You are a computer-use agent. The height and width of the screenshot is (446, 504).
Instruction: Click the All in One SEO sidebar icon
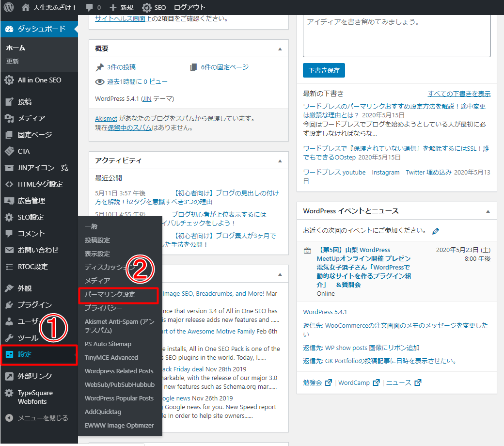(x=9, y=80)
